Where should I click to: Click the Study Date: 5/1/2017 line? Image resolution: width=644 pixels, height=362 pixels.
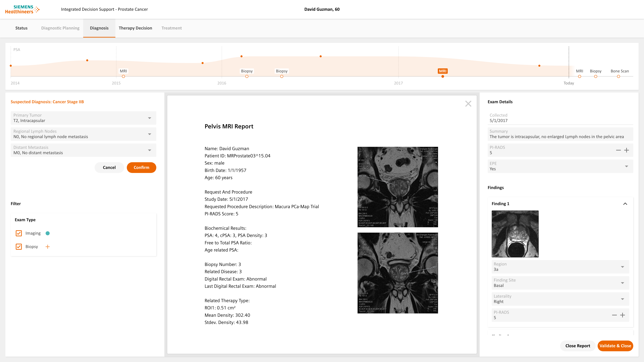(226, 199)
